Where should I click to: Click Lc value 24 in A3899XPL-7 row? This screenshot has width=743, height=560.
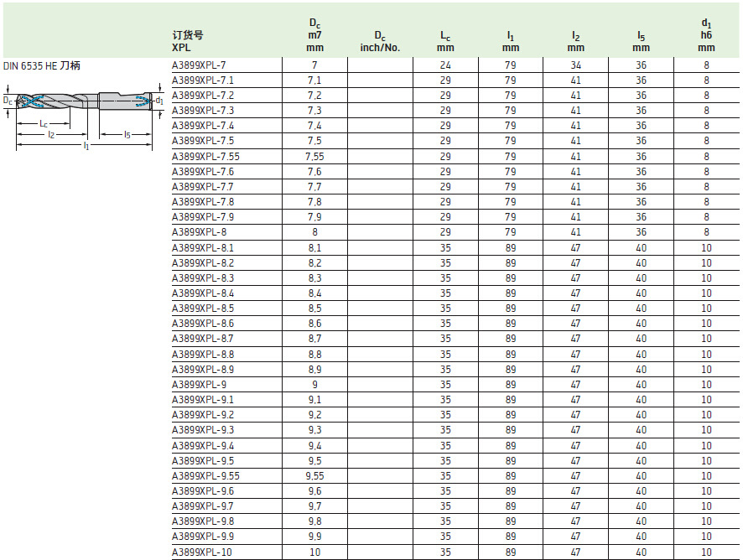(445, 65)
